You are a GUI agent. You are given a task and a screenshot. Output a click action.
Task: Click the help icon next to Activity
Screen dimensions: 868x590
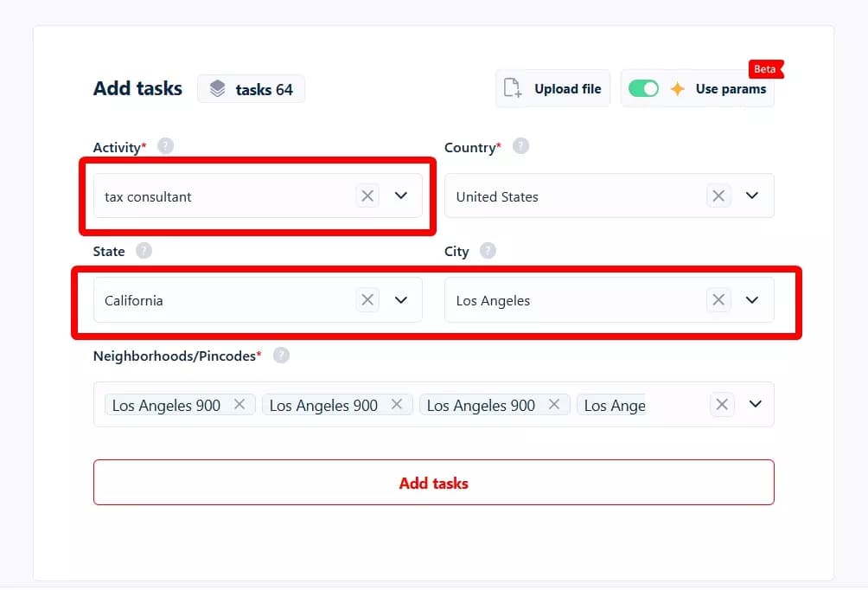pyautogui.click(x=165, y=146)
